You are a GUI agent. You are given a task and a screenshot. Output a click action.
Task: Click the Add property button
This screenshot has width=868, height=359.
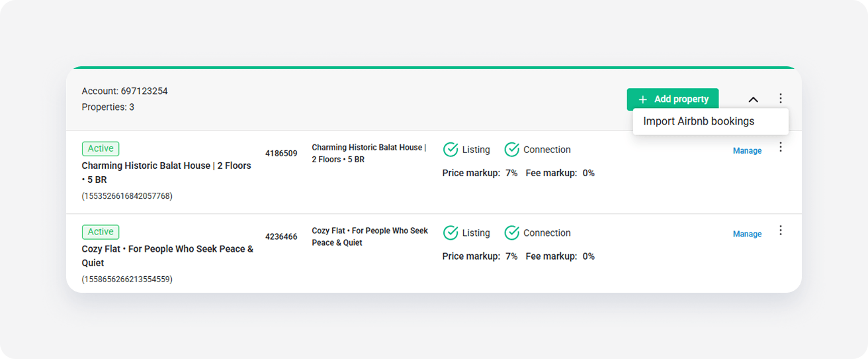672,99
